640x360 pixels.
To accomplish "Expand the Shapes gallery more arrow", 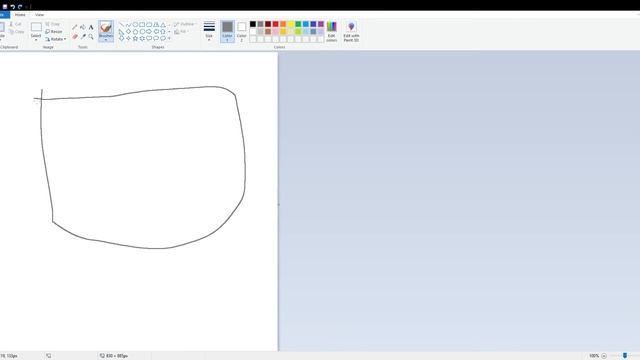I will coord(169,38).
